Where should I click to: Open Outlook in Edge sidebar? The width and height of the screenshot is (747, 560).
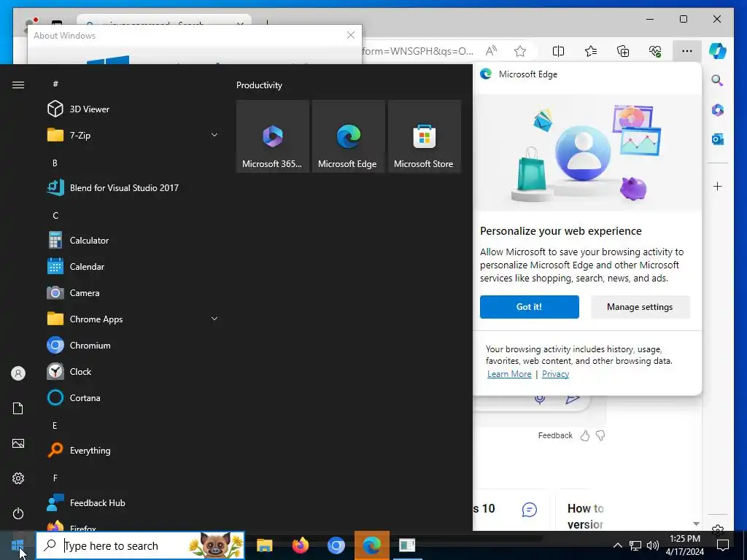coord(718,139)
